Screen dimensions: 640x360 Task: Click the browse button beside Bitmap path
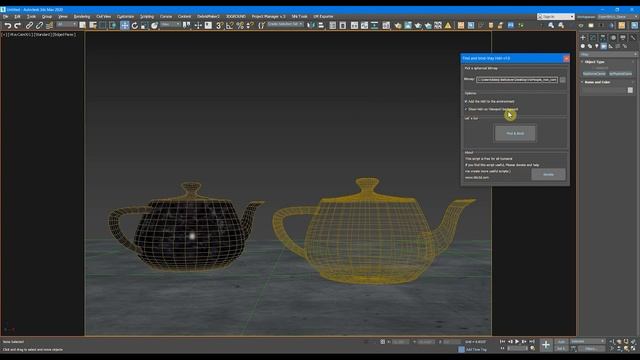click(562, 80)
